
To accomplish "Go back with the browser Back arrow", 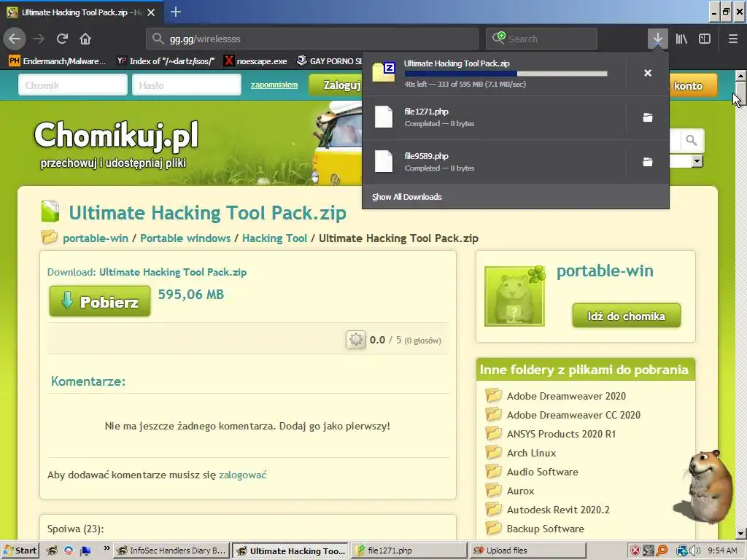I will (15, 39).
